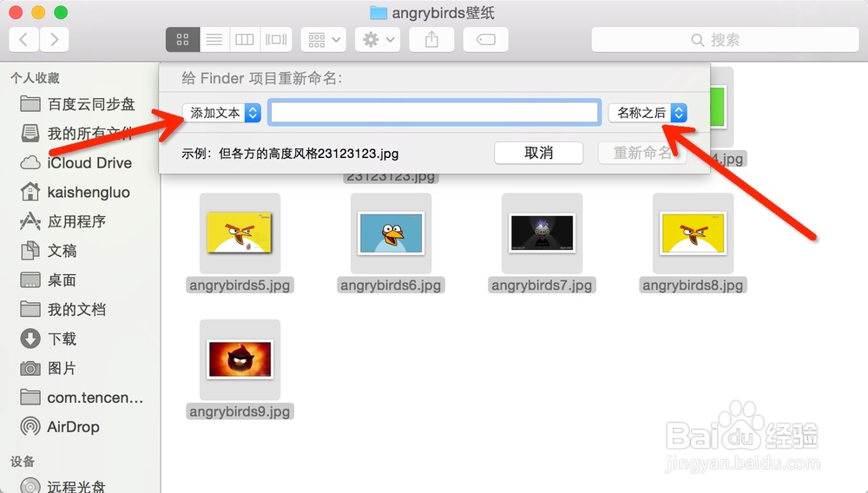Click the angrybirds9.jpg file name
The image size is (868, 493).
tap(240, 411)
